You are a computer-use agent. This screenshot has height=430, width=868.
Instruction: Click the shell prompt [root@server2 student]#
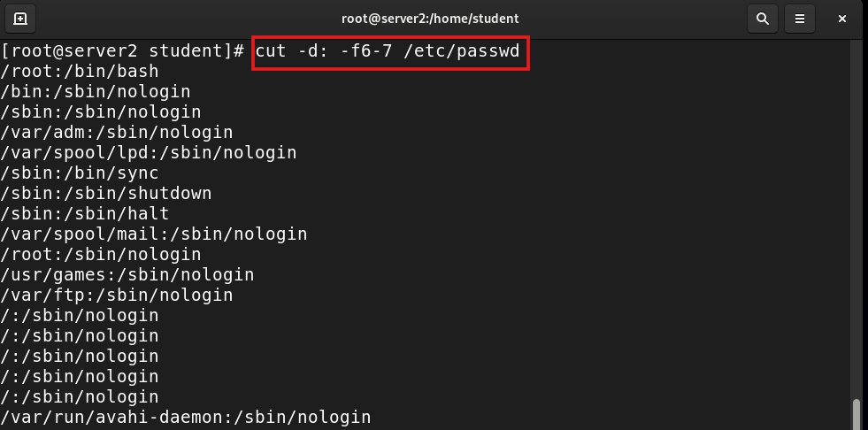122,51
